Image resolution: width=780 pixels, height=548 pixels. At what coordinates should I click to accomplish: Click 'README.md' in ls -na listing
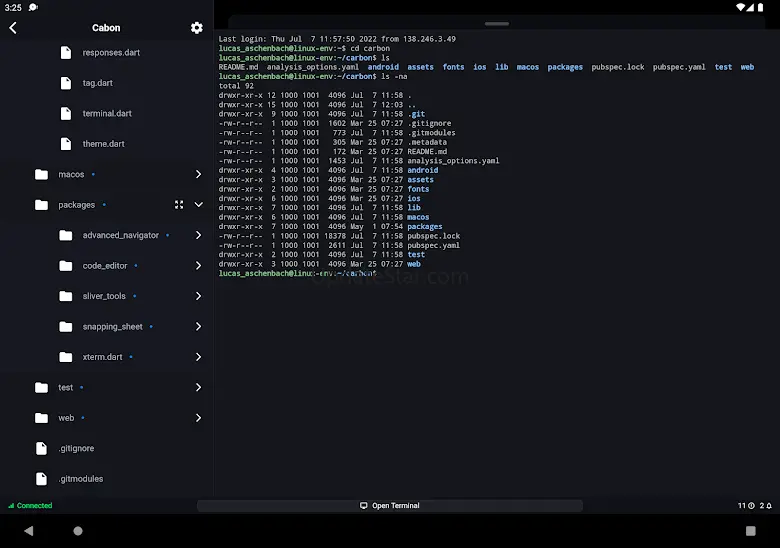427,152
